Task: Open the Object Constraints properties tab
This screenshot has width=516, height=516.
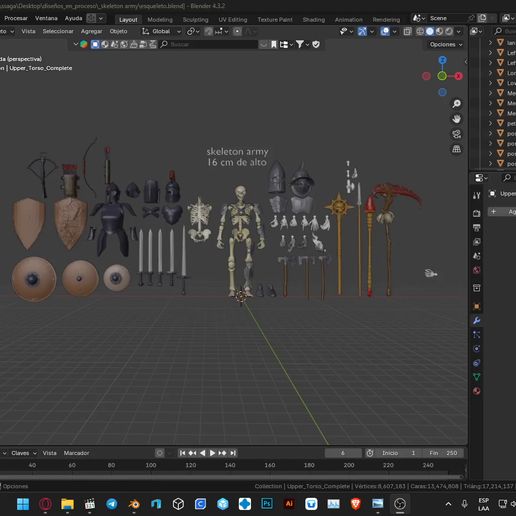Action: 477,363
